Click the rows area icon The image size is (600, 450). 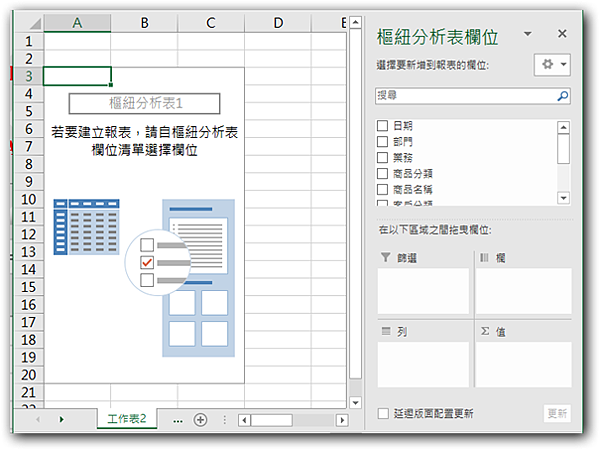coord(386,331)
